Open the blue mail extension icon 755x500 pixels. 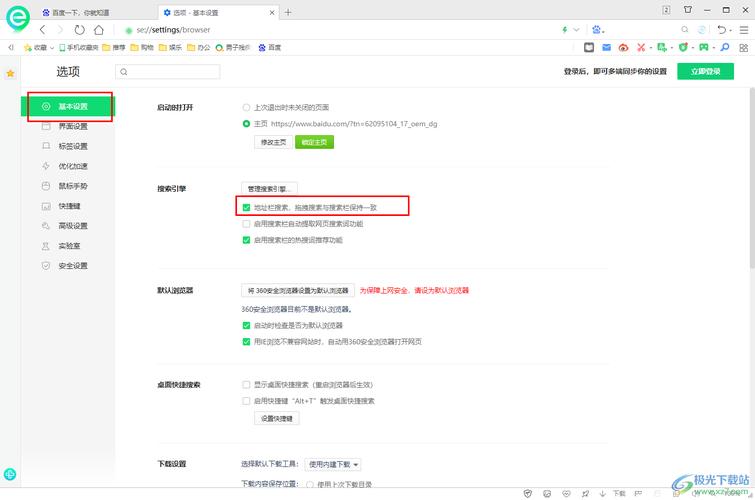coord(607,47)
